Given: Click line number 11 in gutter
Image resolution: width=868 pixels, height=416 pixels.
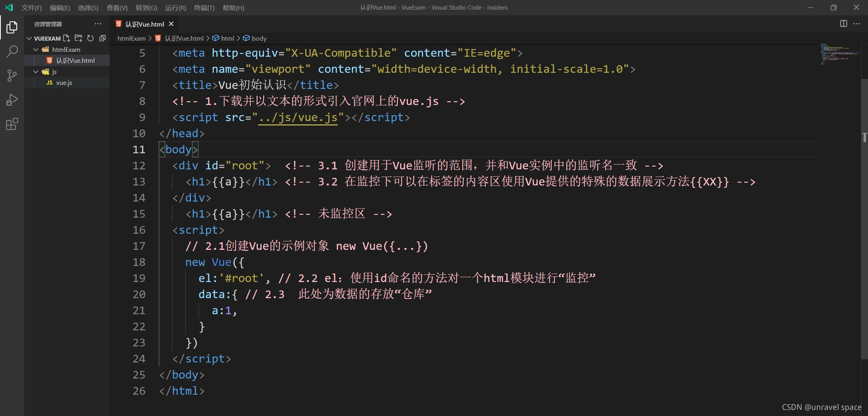Looking at the screenshot, I should [139, 150].
